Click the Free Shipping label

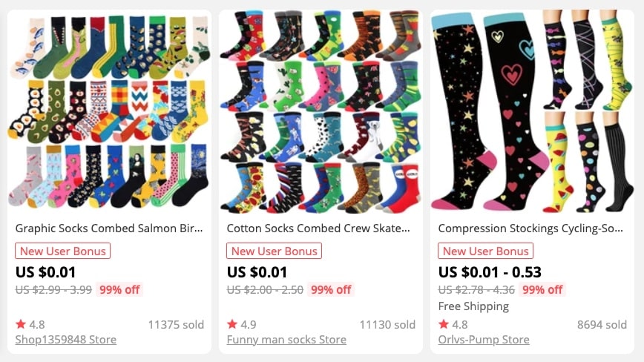point(473,306)
